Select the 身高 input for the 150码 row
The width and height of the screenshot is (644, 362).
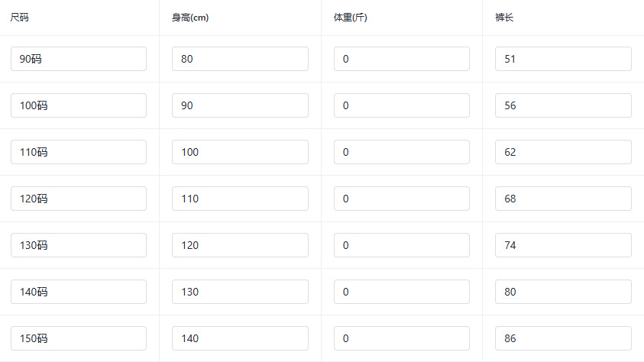point(240,338)
